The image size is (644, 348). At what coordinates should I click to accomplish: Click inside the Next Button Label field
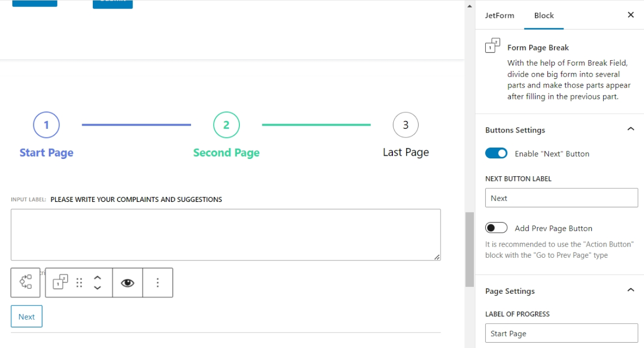click(x=561, y=198)
